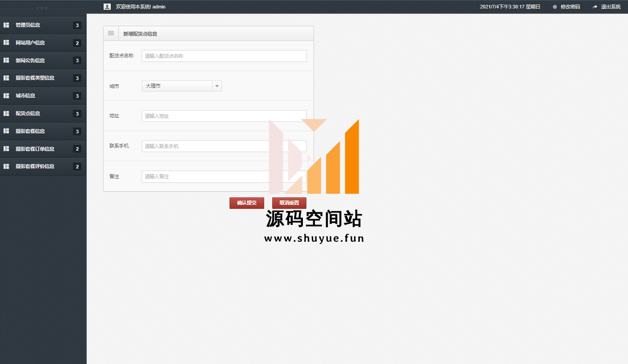Viewport: 628px width, 364px height.
Task: Click the 修改密码 link
Action: pyautogui.click(x=570, y=7)
